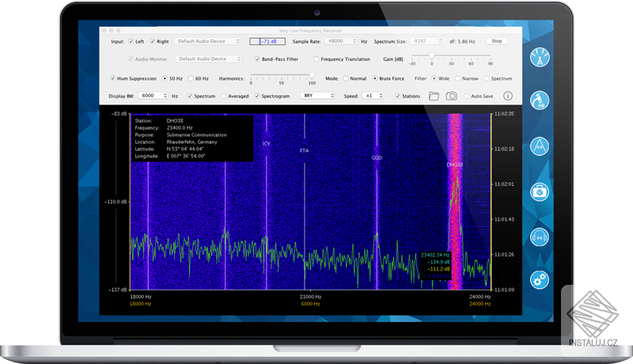Click the orange 6000 Hz axis label
633x364 pixels.
click(310, 304)
